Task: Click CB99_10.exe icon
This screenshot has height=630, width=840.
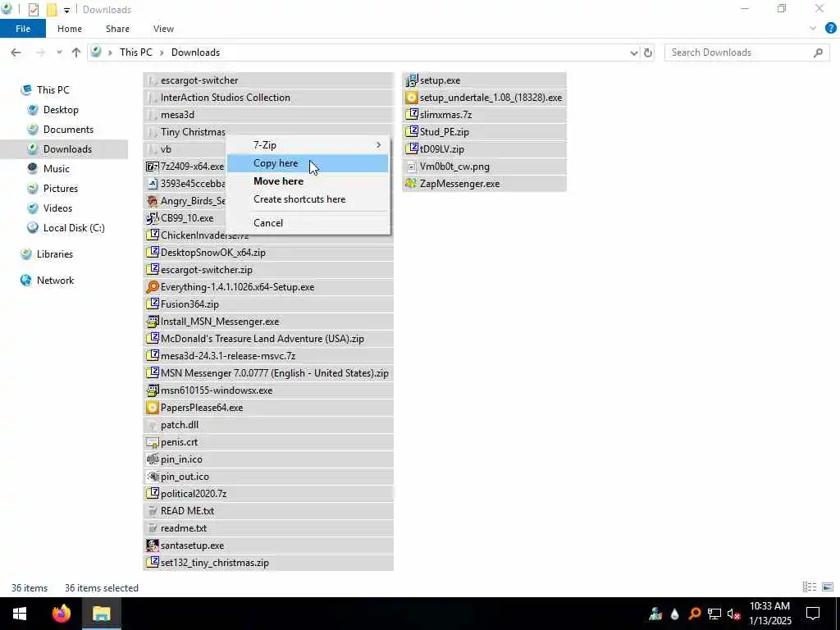Action: click(153, 218)
